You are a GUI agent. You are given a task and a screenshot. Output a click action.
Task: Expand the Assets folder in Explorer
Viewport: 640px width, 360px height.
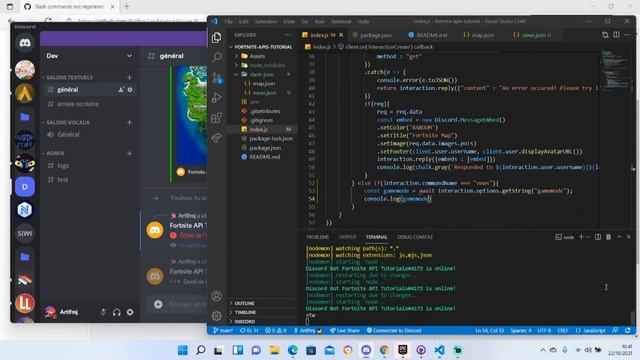click(257, 56)
